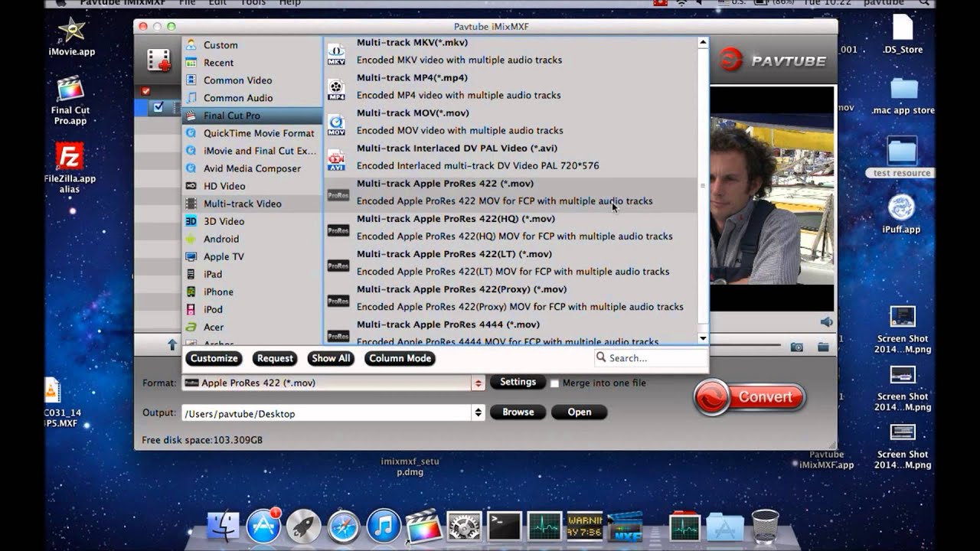Open the Help menu in the menu bar

click(289, 3)
